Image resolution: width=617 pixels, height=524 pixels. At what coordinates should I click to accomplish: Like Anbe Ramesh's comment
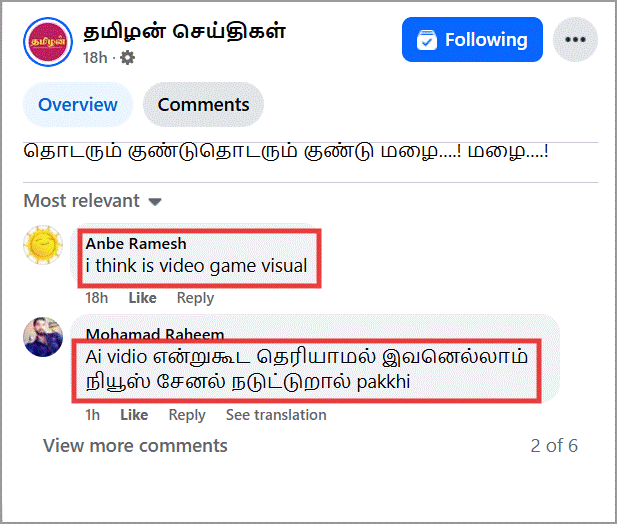click(x=142, y=298)
